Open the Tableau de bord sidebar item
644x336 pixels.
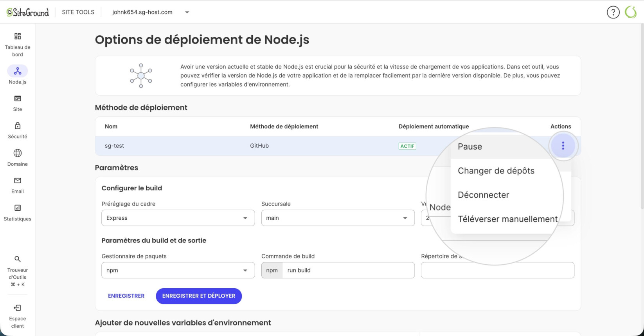tap(18, 45)
